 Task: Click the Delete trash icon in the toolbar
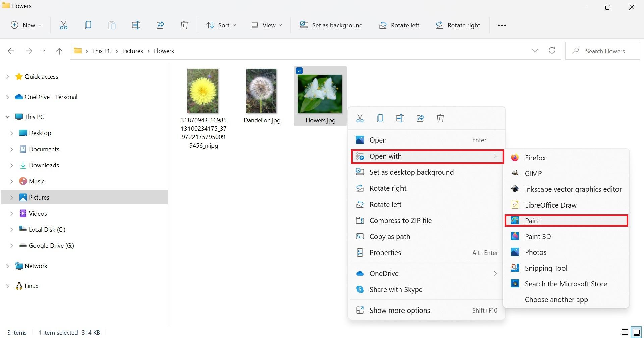184,25
